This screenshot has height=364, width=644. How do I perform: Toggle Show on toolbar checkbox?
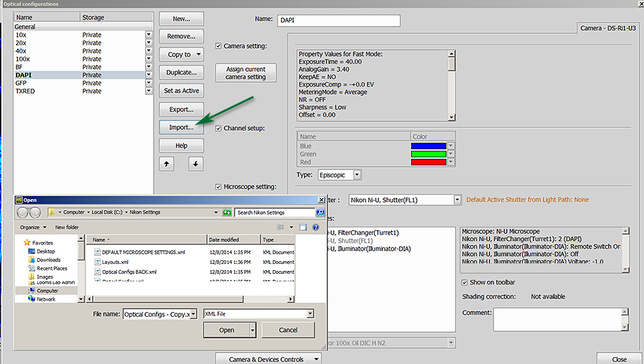pyautogui.click(x=464, y=283)
